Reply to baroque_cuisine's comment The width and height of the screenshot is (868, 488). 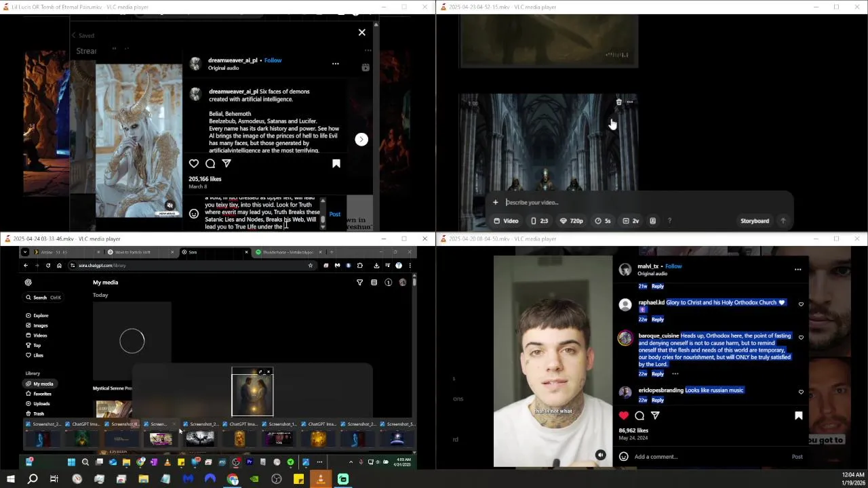coord(658,374)
